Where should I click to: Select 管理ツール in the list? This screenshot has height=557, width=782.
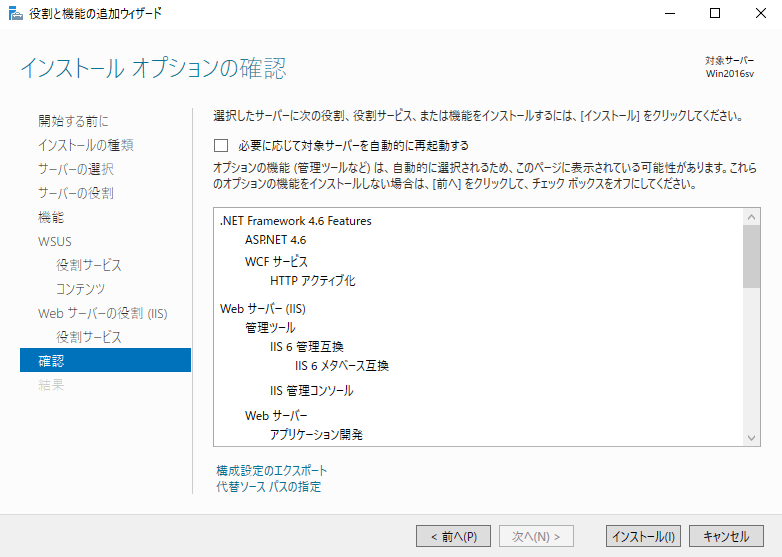(270, 328)
